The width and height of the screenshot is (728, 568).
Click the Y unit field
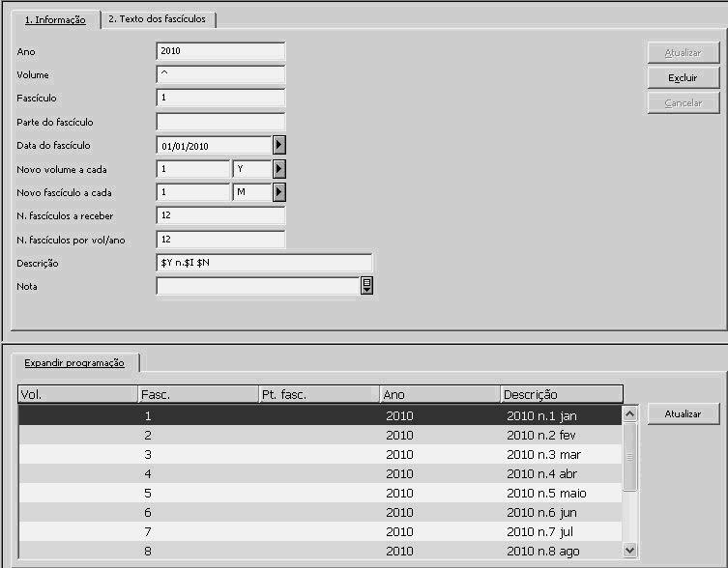tap(252, 169)
